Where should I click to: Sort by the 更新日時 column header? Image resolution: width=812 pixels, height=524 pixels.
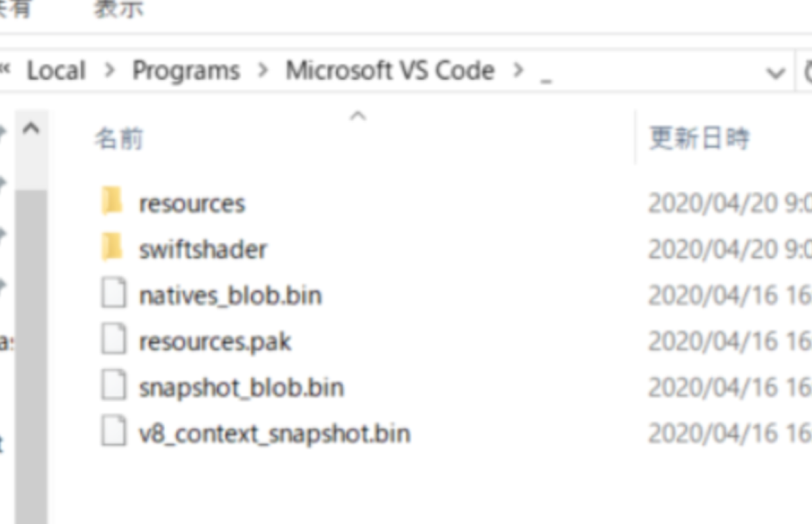(700, 139)
